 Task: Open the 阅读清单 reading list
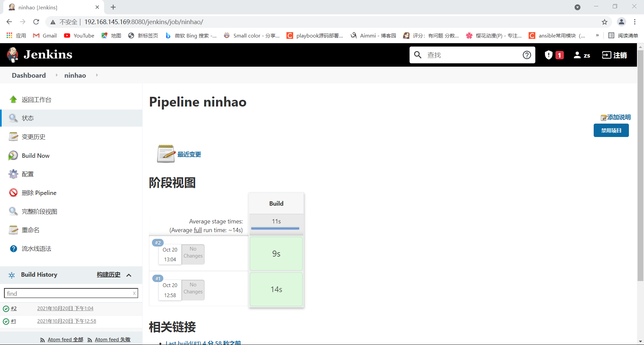pos(623,36)
